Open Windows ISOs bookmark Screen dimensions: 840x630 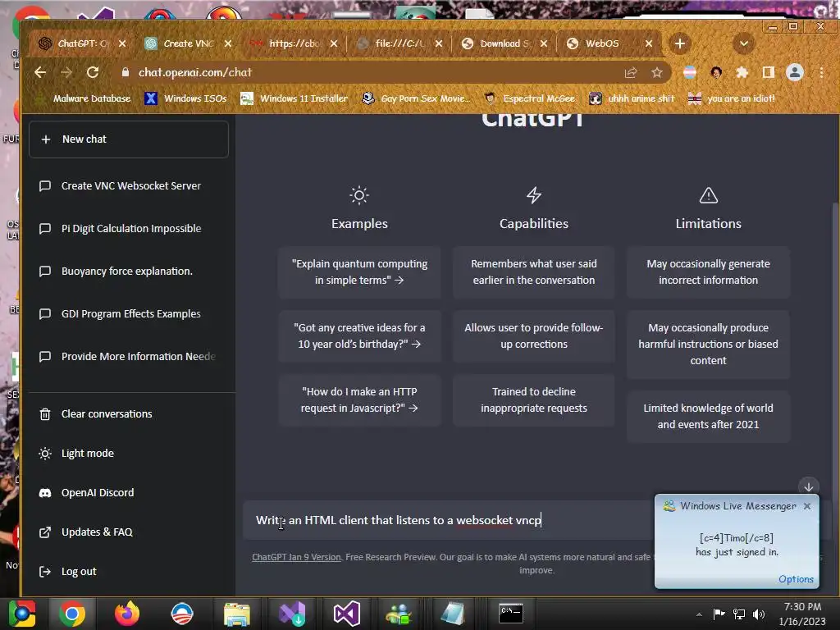186,98
